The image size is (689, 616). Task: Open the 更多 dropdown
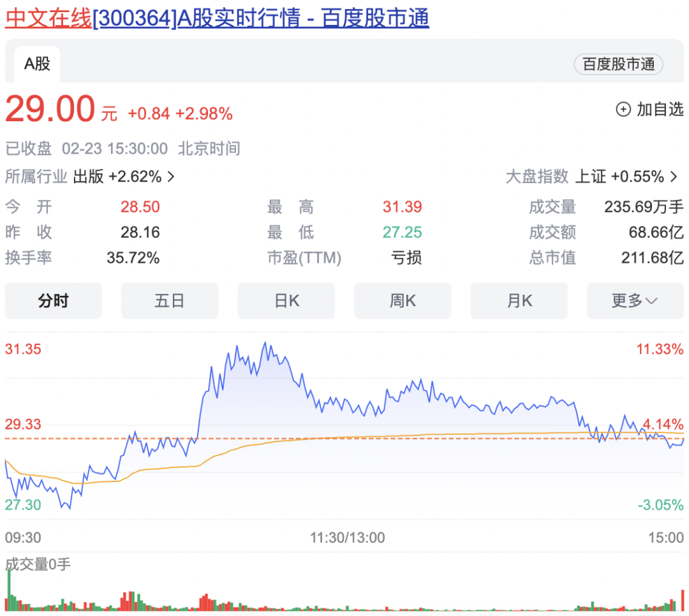tap(635, 300)
